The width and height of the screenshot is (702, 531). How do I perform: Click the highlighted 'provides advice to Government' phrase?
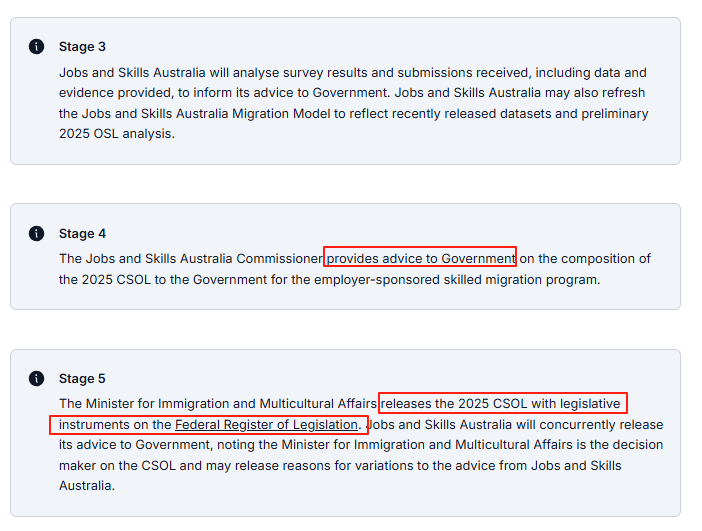(421, 259)
